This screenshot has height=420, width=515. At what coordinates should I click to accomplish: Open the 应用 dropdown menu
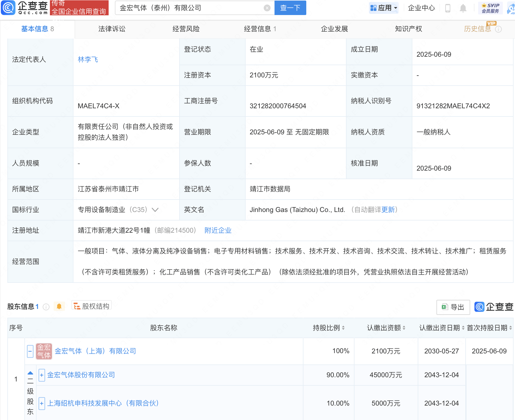pos(384,8)
